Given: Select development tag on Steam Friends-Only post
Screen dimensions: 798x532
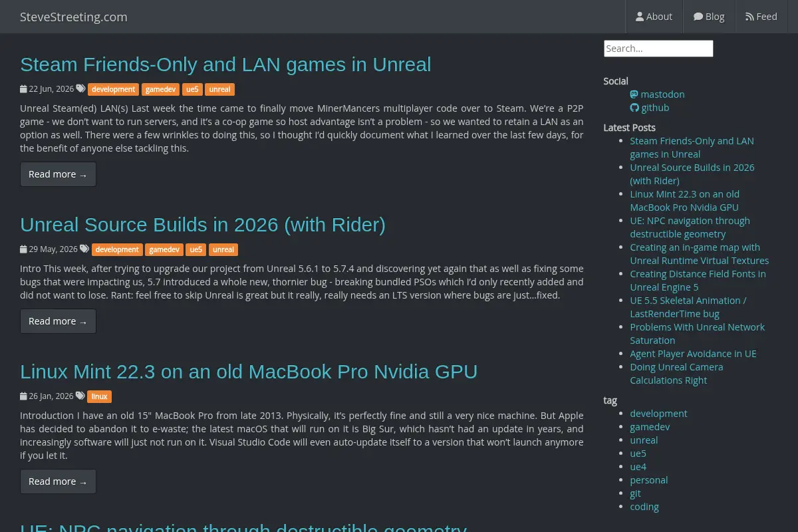Looking at the screenshot, I should (113, 89).
